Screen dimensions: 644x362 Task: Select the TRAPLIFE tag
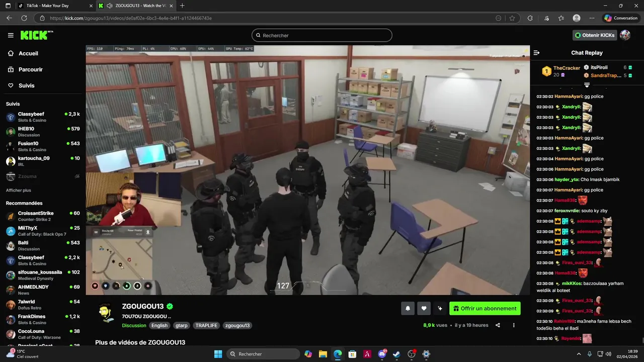tap(206, 325)
